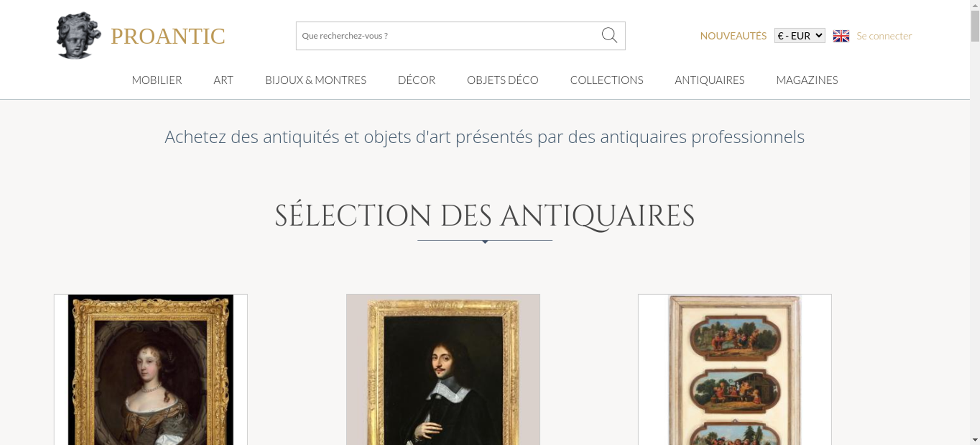
Task: Click the magnifying glass search icon
Action: click(x=609, y=35)
